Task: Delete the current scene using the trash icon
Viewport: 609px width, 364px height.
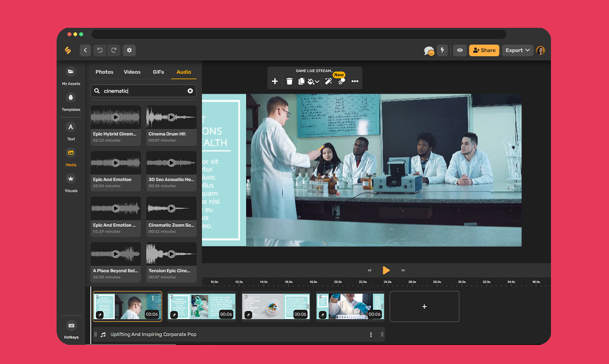Action: point(289,81)
